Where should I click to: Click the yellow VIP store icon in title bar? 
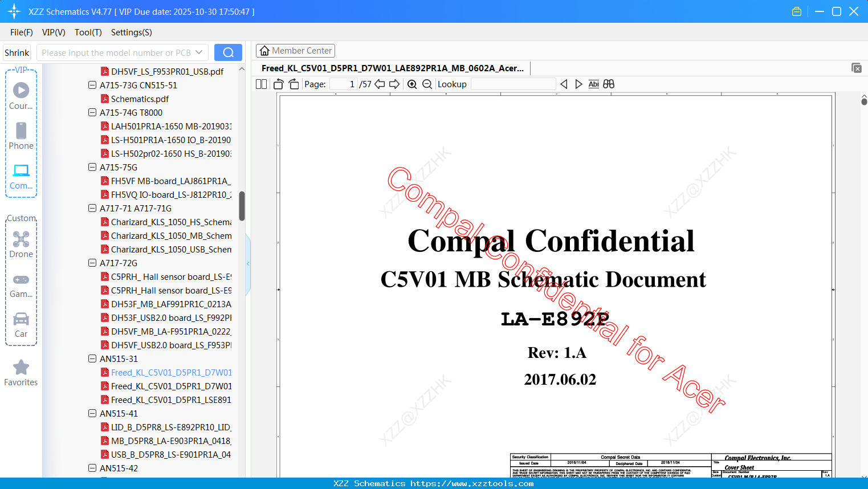(797, 11)
